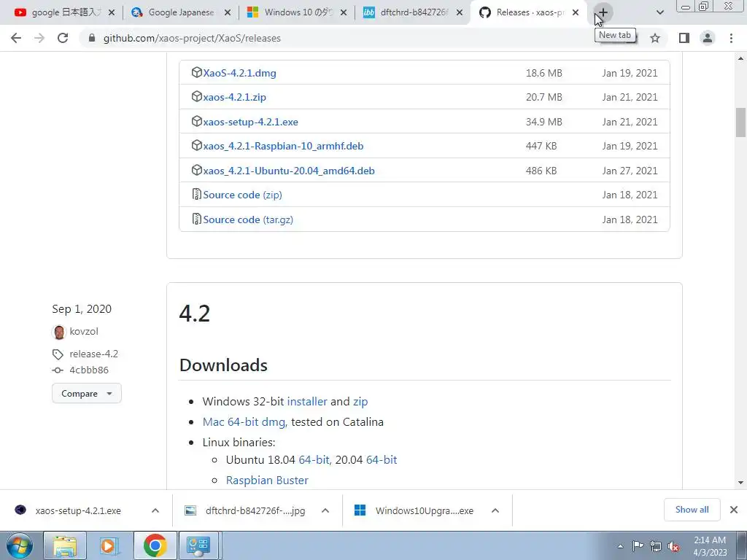Click the page vertical scrollbar thumb
The width and height of the screenshot is (747, 560).
[x=740, y=122]
